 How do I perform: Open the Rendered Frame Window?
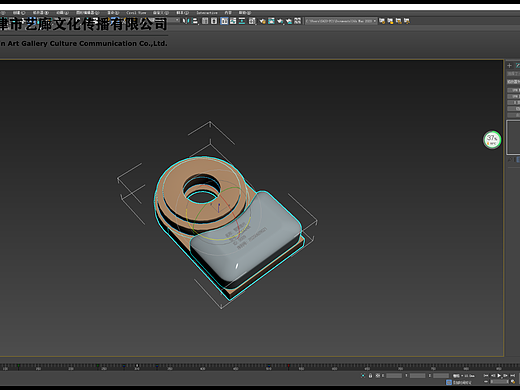tap(271, 21)
